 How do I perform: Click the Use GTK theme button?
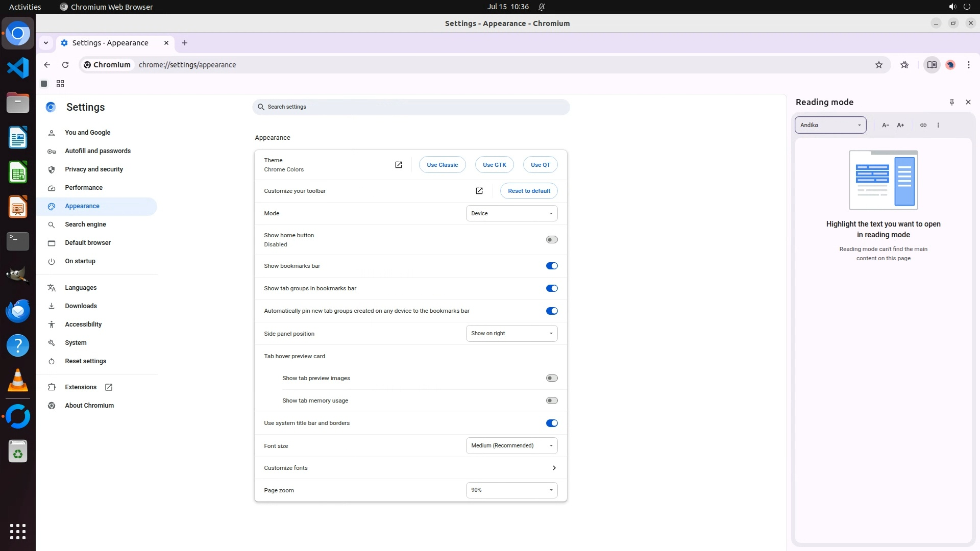[x=494, y=165]
